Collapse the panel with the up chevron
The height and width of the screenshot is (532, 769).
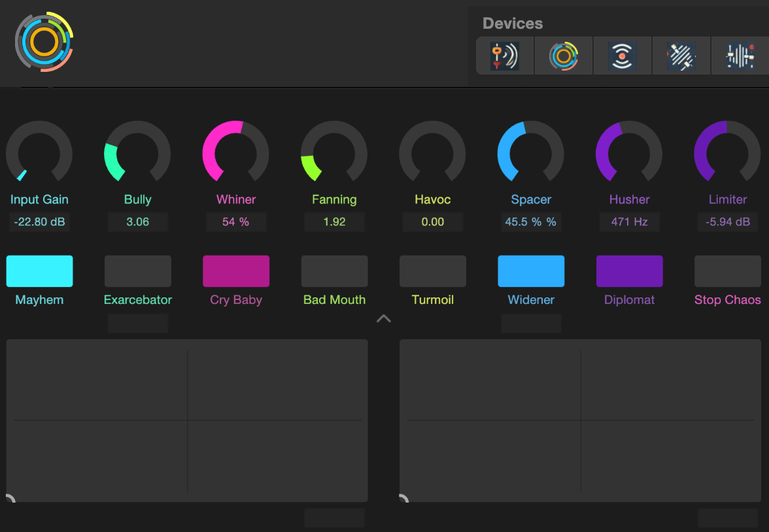(x=383, y=319)
